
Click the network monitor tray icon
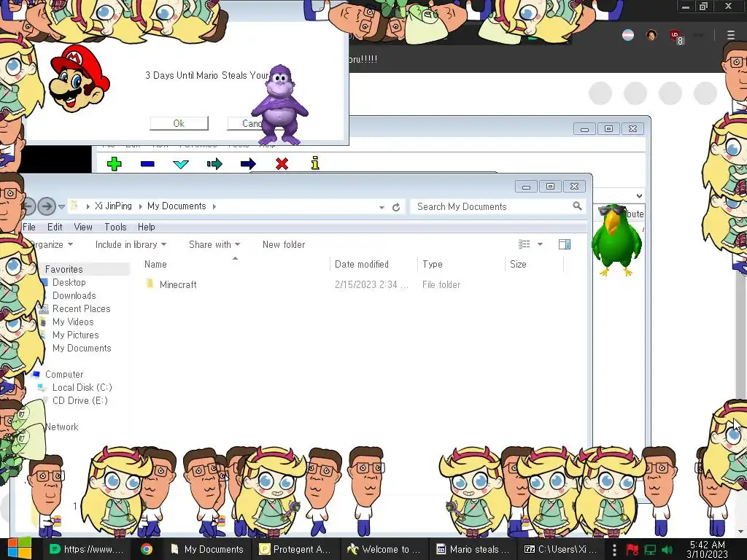coord(650,550)
